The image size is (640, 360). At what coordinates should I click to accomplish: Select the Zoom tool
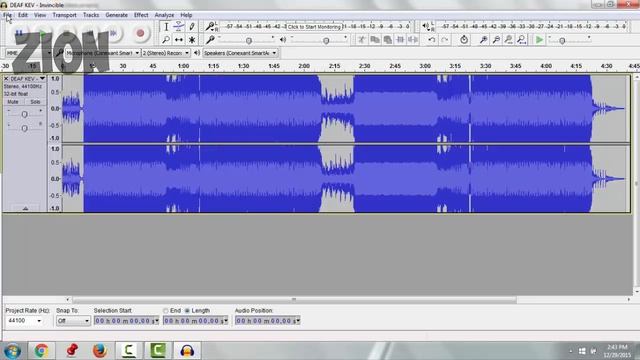tap(166, 40)
